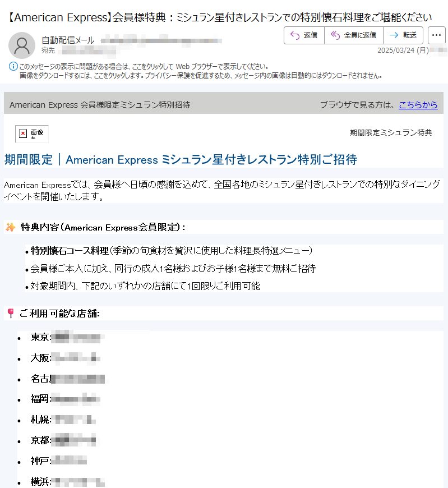The image size is (448, 488).
Task: Click the ご利用可能な店舗 heading
Action: click(x=59, y=314)
